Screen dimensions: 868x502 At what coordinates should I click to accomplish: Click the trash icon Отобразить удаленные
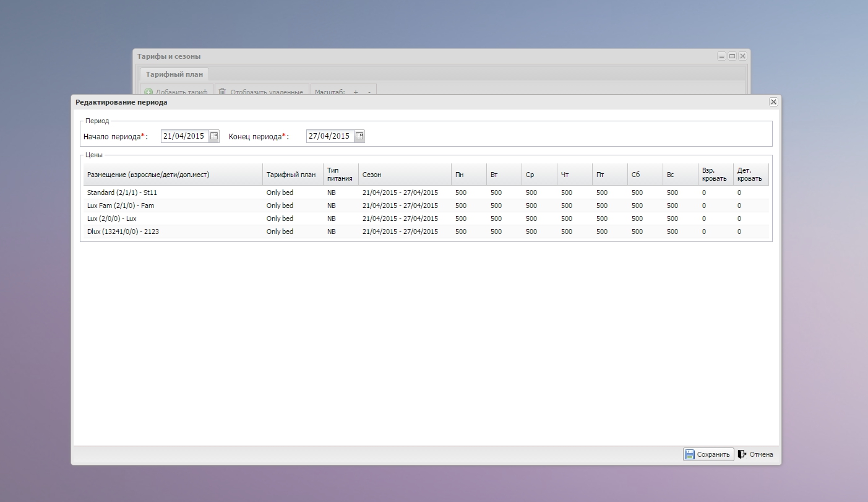(x=222, y=92)
